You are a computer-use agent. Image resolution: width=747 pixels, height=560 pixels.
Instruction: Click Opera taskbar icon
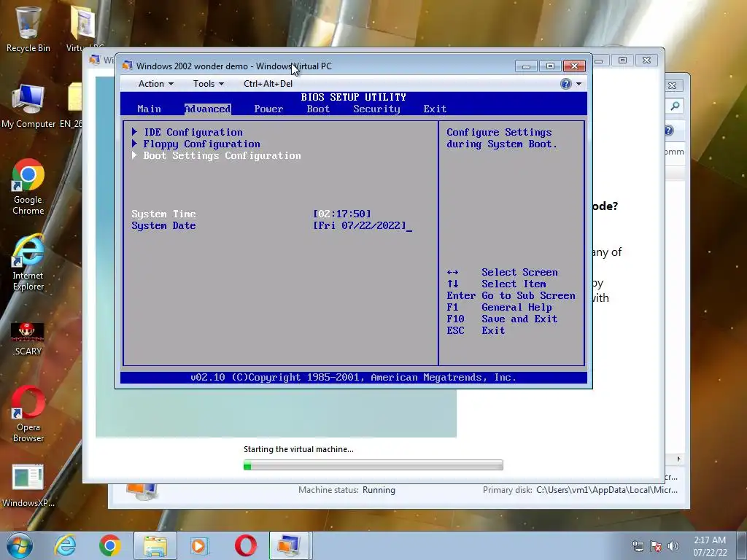tap(245, 545)
